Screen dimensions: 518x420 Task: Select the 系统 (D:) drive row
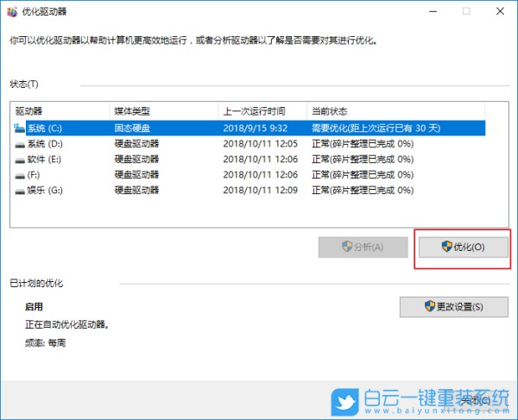[x=250, y=144]
